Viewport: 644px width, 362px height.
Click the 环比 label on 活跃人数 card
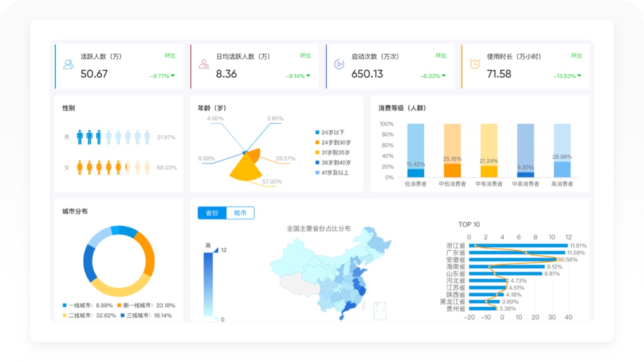[170, 56]
